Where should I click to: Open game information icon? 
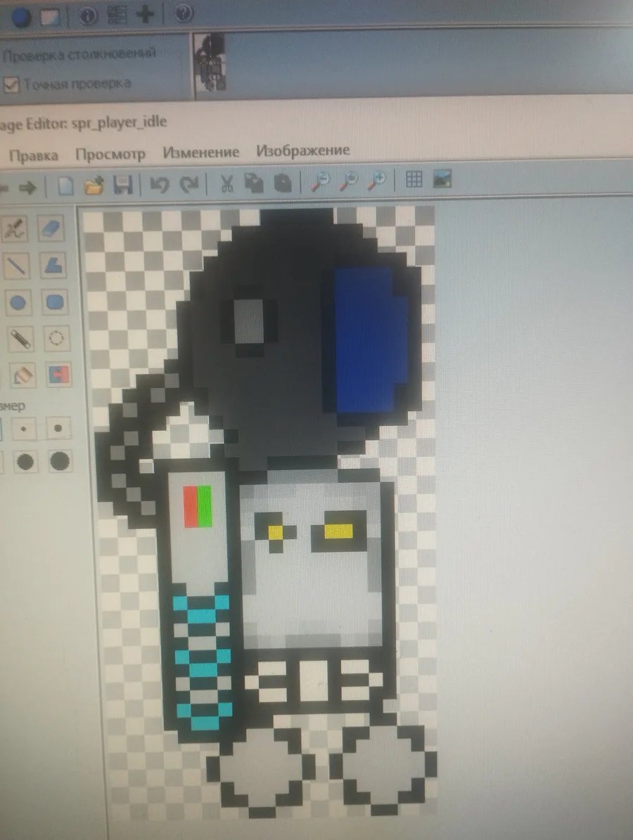pyautogui.click(x=89, y=15)
